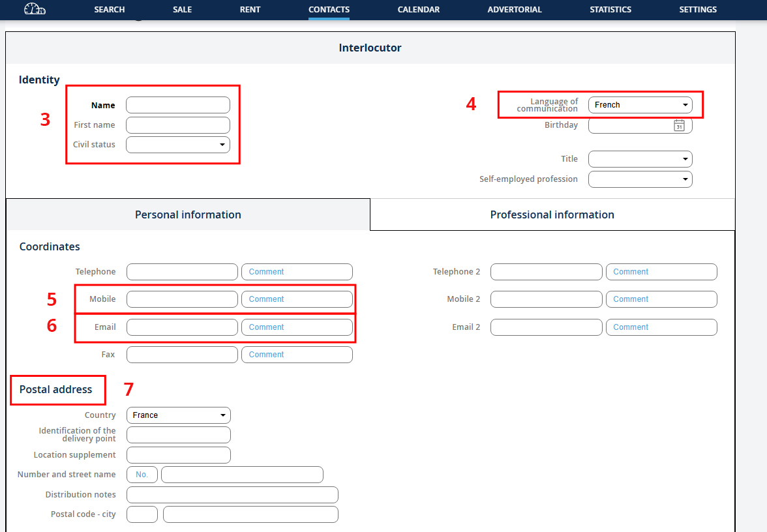This screenshot has height=532, width=767.
Task: Open the Contacts menu
Action: [329, 10]
